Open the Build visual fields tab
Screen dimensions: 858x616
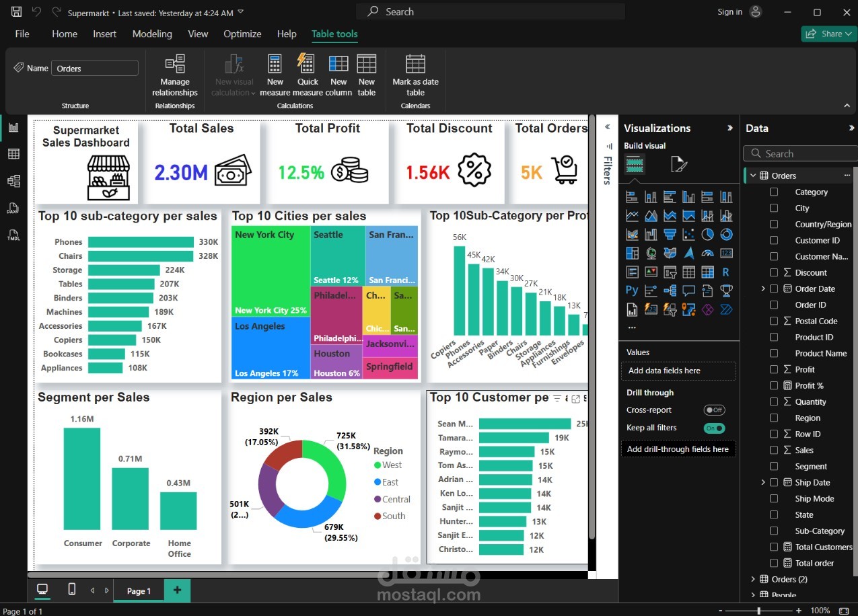[x=635, y=164]
